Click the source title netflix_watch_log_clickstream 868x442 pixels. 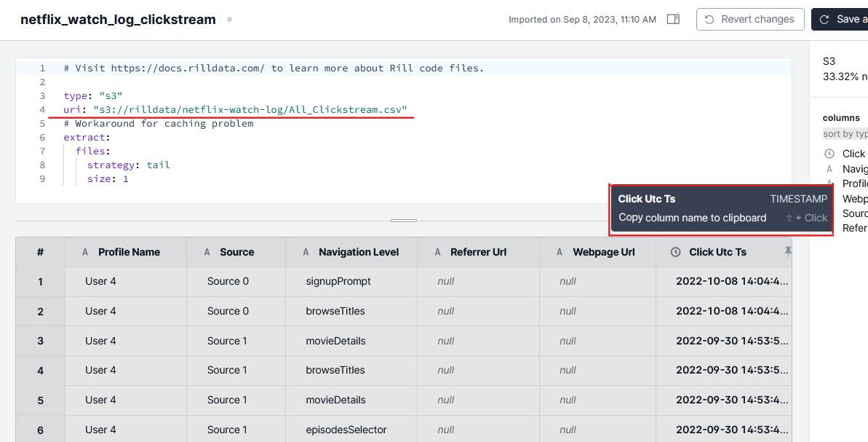118,20
